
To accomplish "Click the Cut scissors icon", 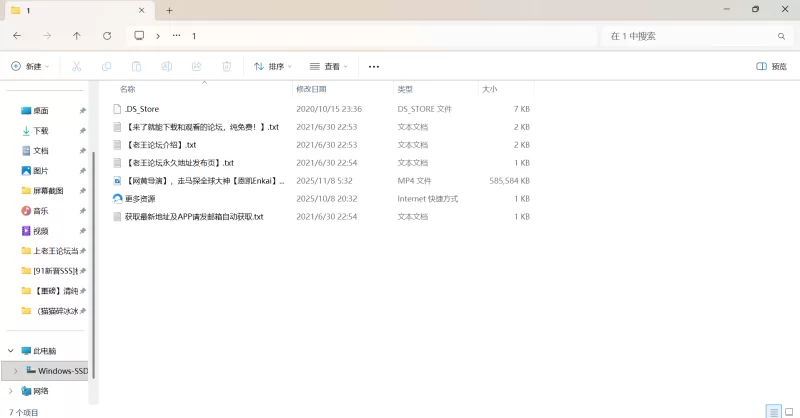I will [77, 66].
